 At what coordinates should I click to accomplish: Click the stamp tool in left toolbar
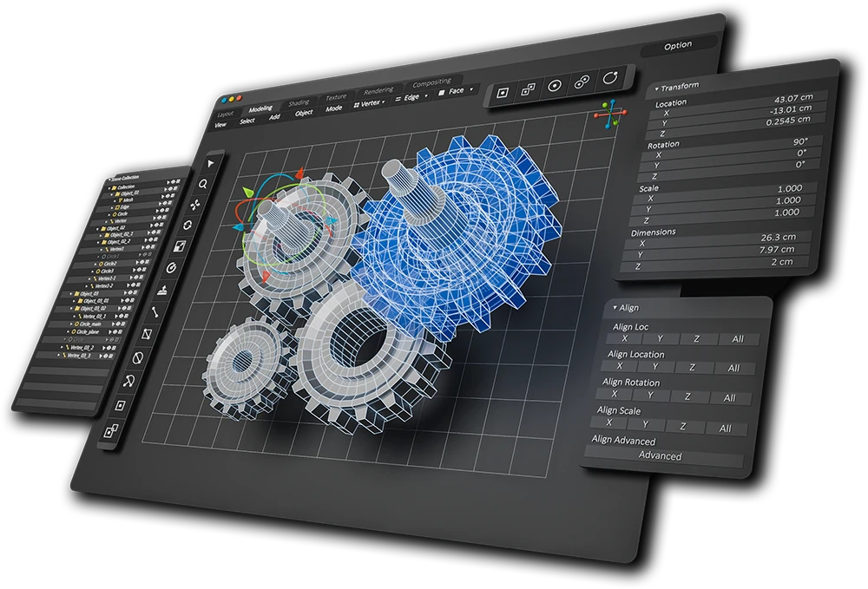pyautogui.click(x=163, y=290)
